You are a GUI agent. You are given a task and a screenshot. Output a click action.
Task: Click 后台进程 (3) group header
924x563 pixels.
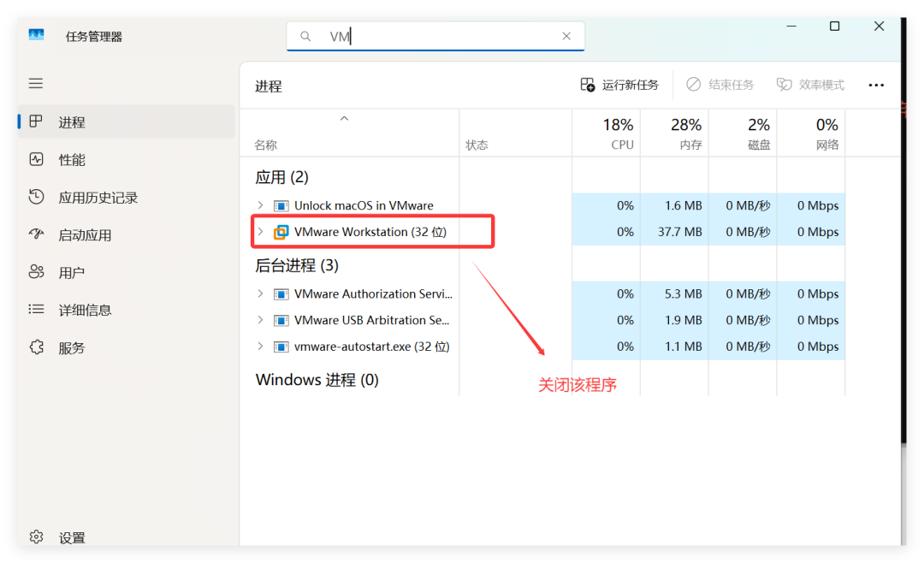click(296, 265)
